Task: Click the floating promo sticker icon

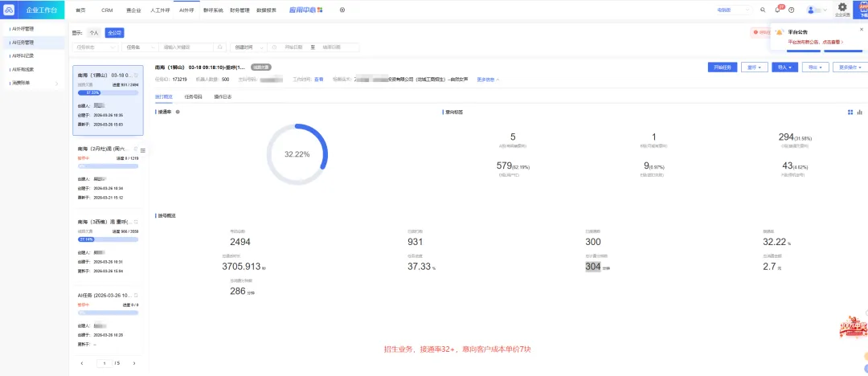Action: (x=853, y=325)
